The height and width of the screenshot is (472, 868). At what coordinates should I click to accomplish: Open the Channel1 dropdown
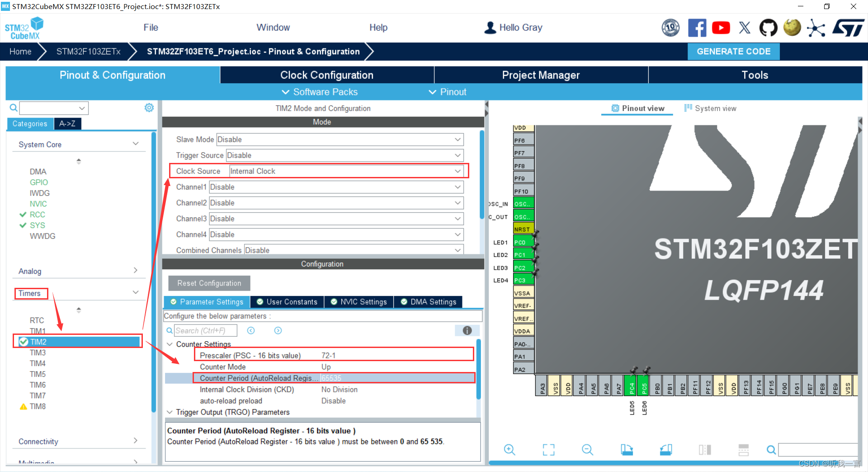click(x=336, y=187)
